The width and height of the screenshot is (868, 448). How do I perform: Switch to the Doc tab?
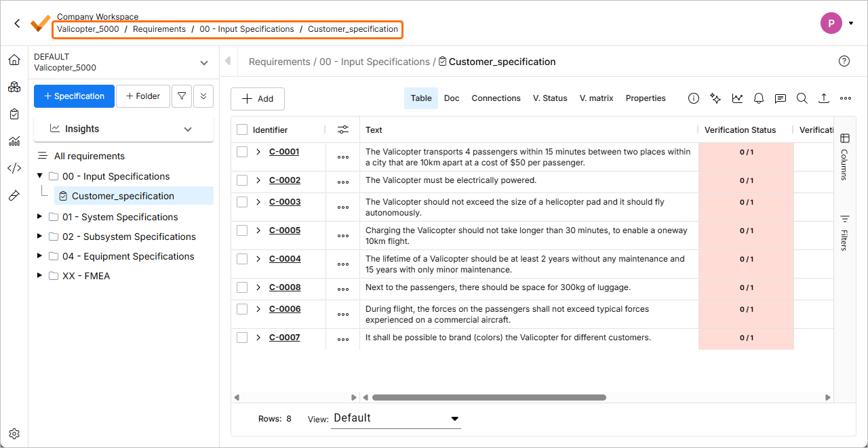[452, 98]
